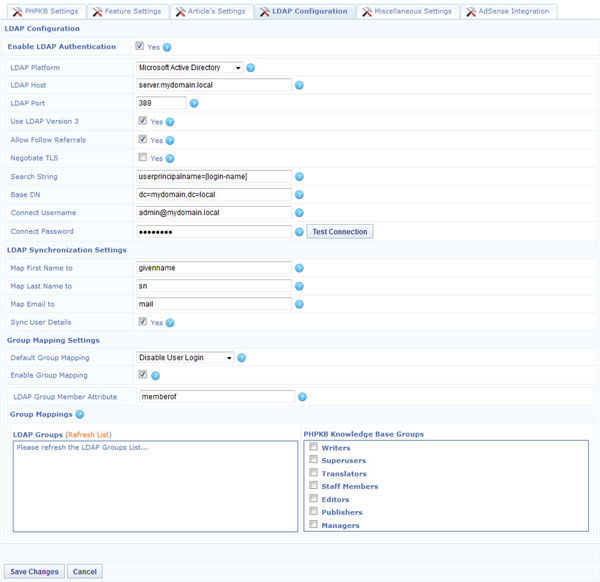The image size is (600, 582).
Task: Check the Writers group checkbox
Action: coord(313,447)
